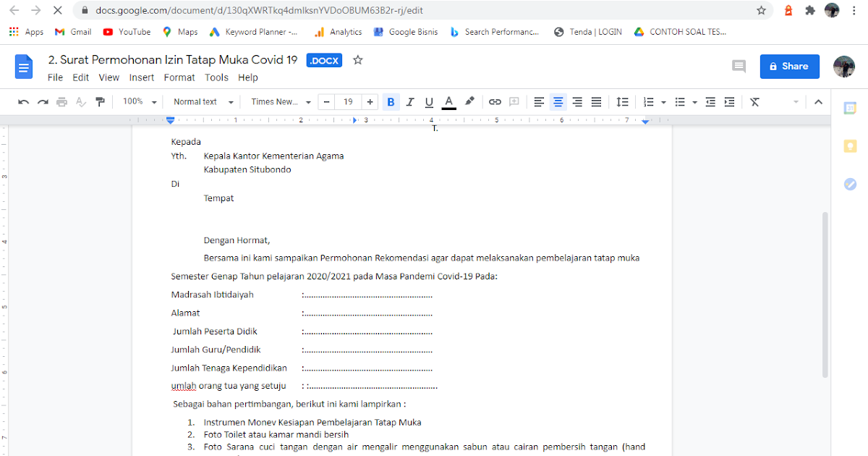The image size is (868, 456).
Task: Go back in browser
Action: tap(14, 11)
